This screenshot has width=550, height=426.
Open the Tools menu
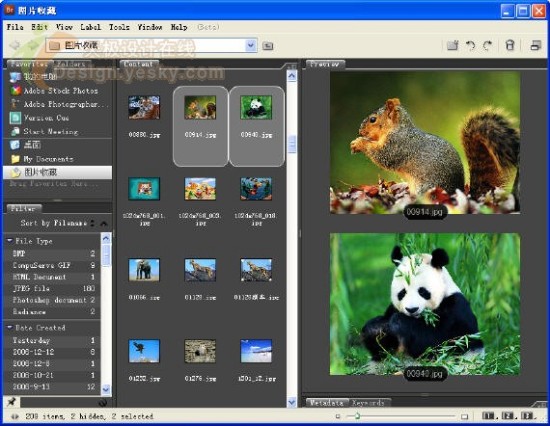coord(119,27)
